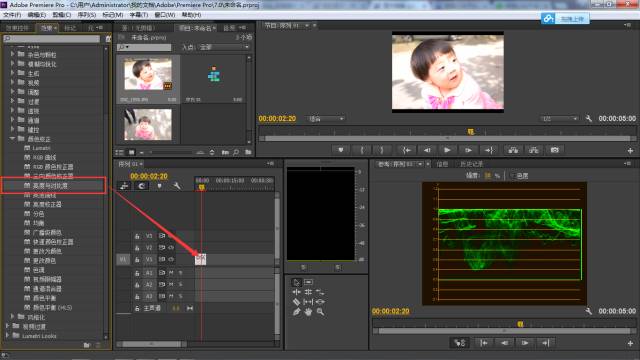The image size is (640, 360).
Task: Select the Zoom magnifier tool
Action: pyautogui.click(x=320, y=311)
